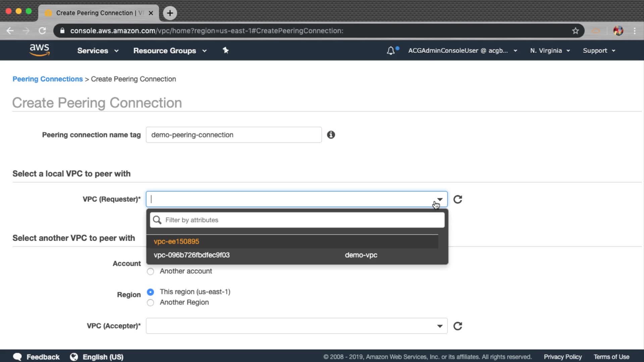Click info icon beside name tag field
Image resolution: width=644 pixels, height=362 pixels.
pos(331,135)
